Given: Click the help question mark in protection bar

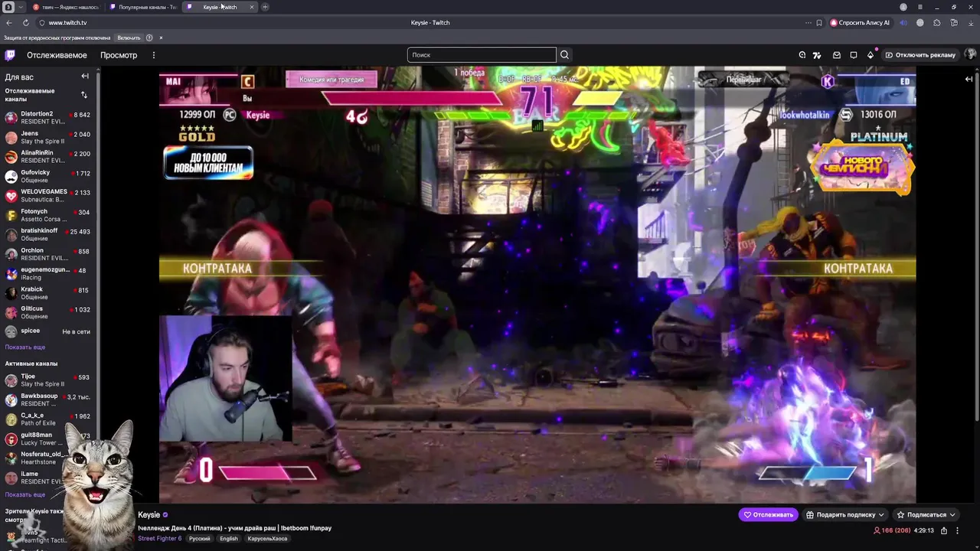Looking at the screenshot, I should point(149,37).
